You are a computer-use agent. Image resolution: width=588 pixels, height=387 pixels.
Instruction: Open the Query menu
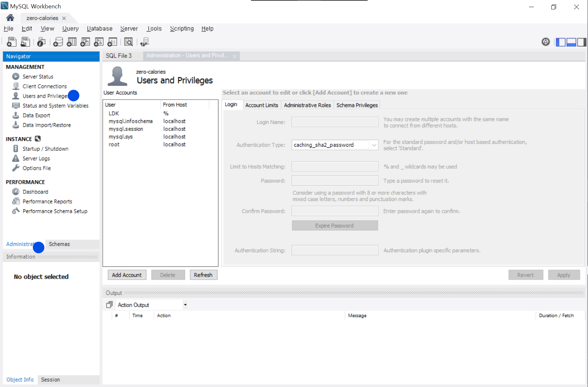pos(70,29)
